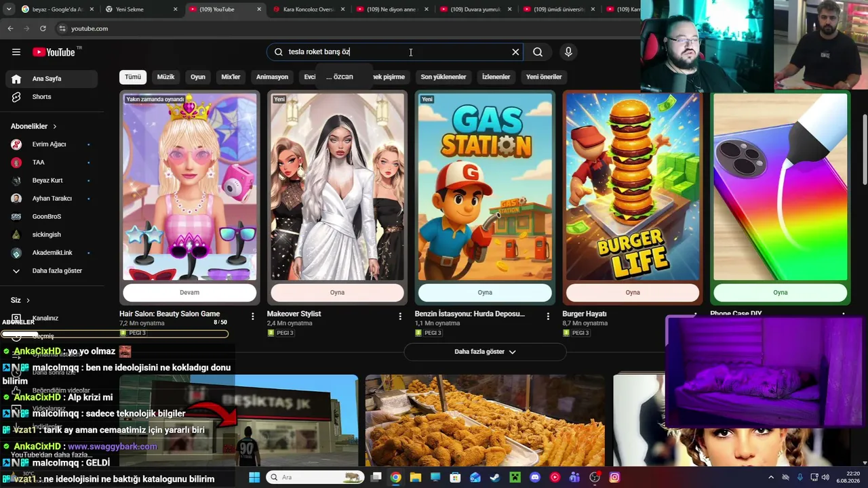Go to YouTube home via the logo

(x=54, y=52)
